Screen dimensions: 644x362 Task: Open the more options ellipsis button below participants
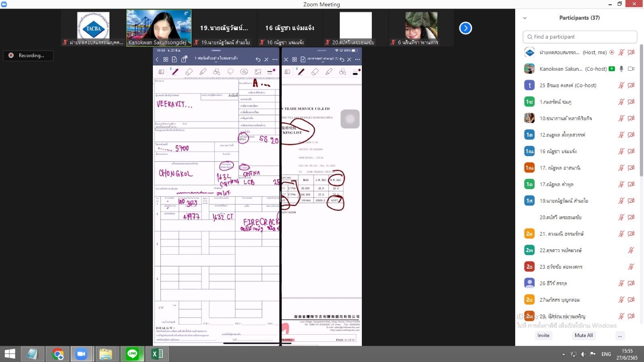tap(620, 335)
